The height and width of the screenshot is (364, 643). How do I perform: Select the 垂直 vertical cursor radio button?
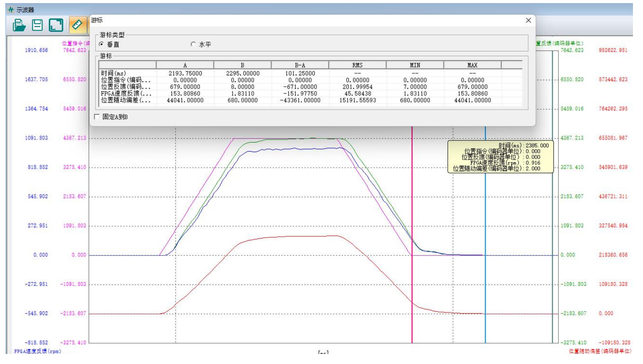[x=102, y=44]
